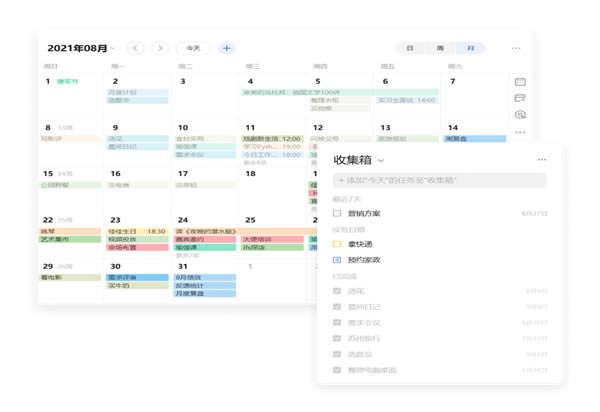This screenshot has height=412, width=600.
Task: Open the 练琴 event on August 22
Action: pyautogui.click(x=70, y=231)
